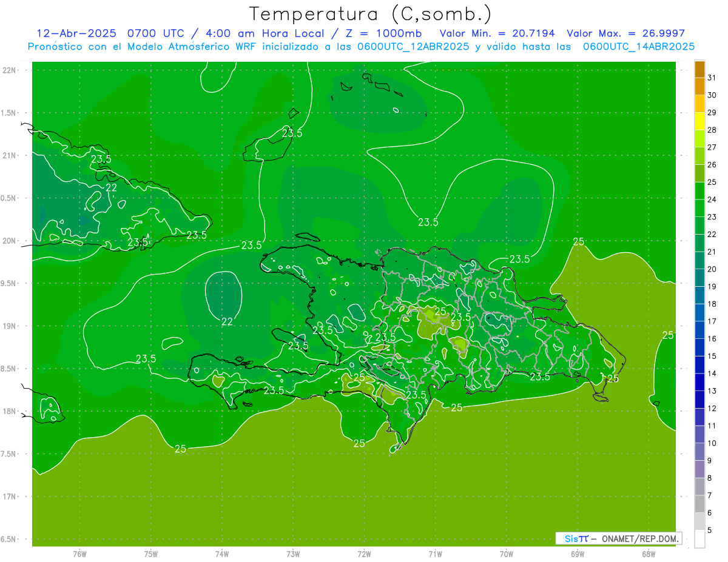This screenshot has width=728, height=562.
Task: Click the '25' contour label at the far right map edge
Action: pos(668,335)
